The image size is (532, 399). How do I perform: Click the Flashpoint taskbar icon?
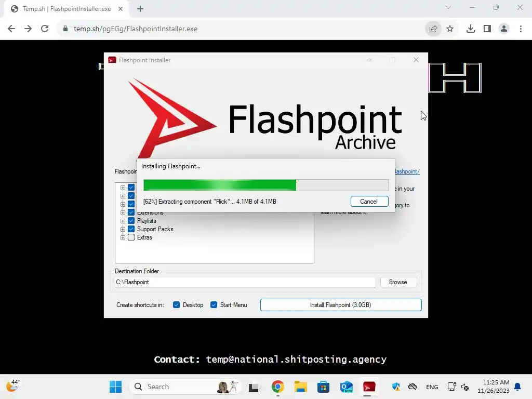point(369,387)
